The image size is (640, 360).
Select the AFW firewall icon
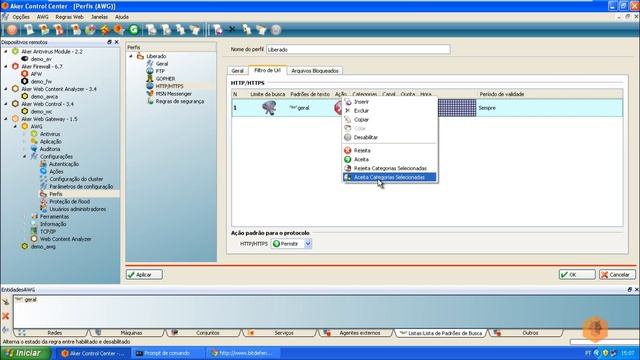(x=24, y=74)
